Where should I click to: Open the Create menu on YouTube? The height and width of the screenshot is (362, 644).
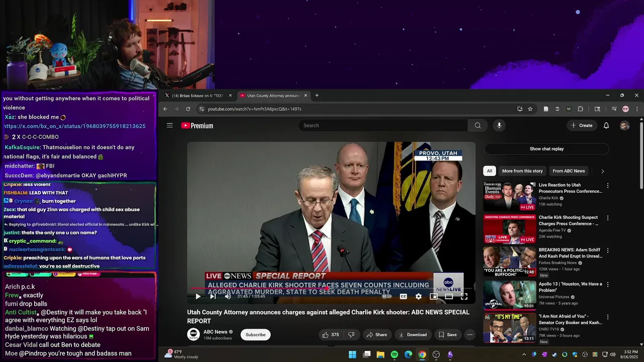[582, 125]
